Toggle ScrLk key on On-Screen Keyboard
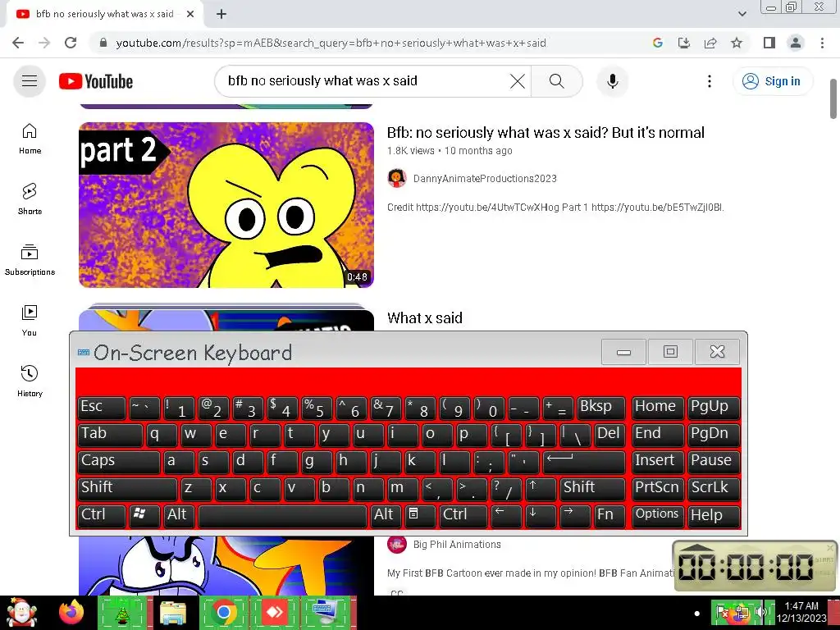This screenshot has height=630, width=840. click(x=714, y=488)
